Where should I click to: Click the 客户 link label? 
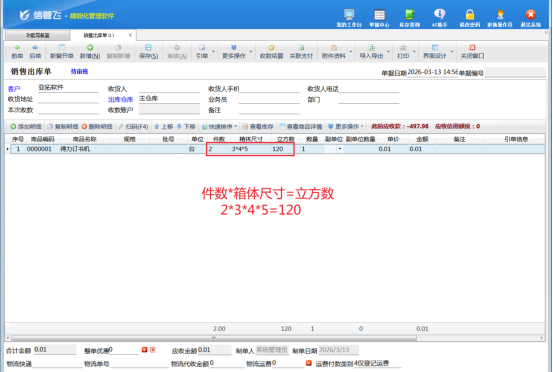tap(14, 89)
